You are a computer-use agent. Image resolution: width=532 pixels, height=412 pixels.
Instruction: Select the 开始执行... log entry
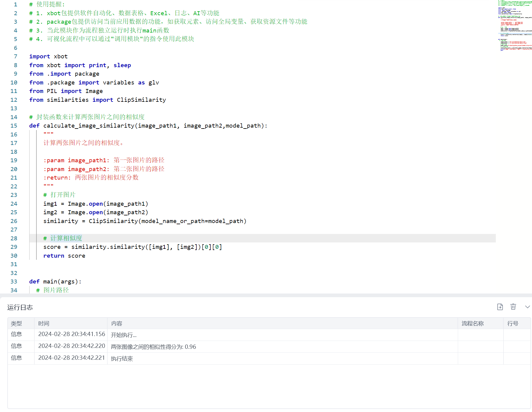(124, 335)
